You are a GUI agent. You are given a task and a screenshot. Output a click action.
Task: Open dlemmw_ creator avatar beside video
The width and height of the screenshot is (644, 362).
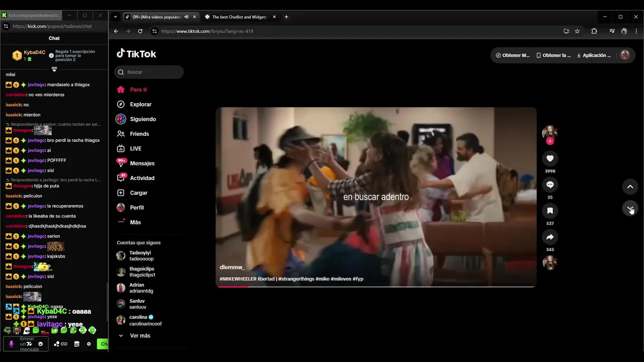tap(549, 132)
